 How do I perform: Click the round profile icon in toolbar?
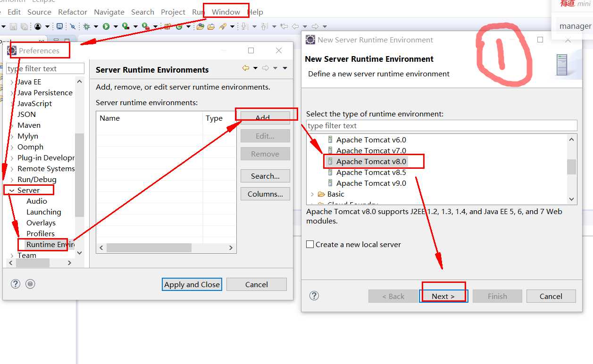coord(38,26)
